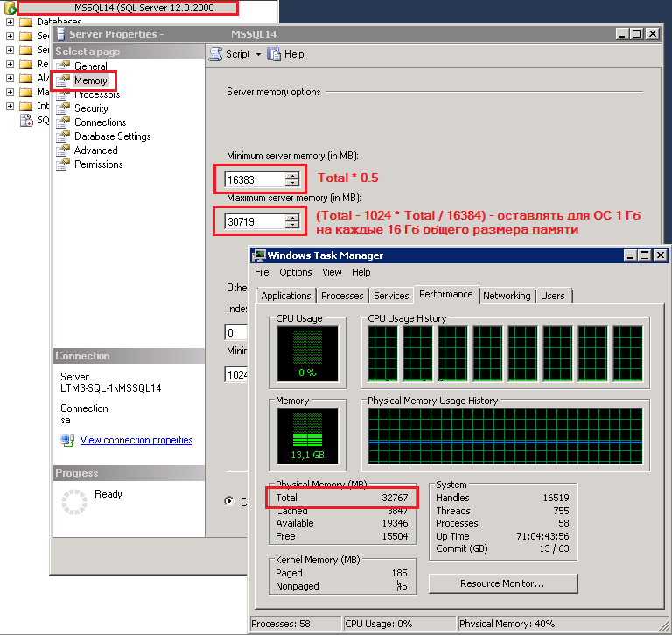The height and width of the screenshot is (635, 672).
Task: Open the Task Manager View menu
Action: (x=332, y=272)
